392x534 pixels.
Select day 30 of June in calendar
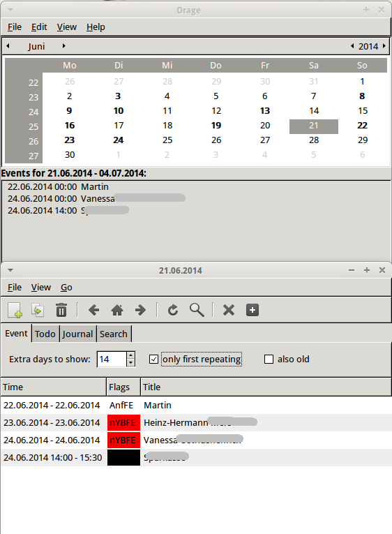[x=70, y=155]
